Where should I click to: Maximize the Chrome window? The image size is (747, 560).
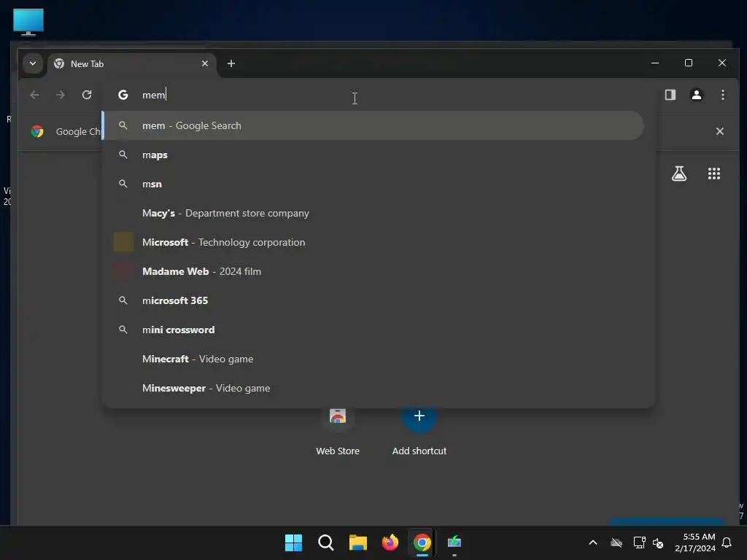click(x=689, y=63)
